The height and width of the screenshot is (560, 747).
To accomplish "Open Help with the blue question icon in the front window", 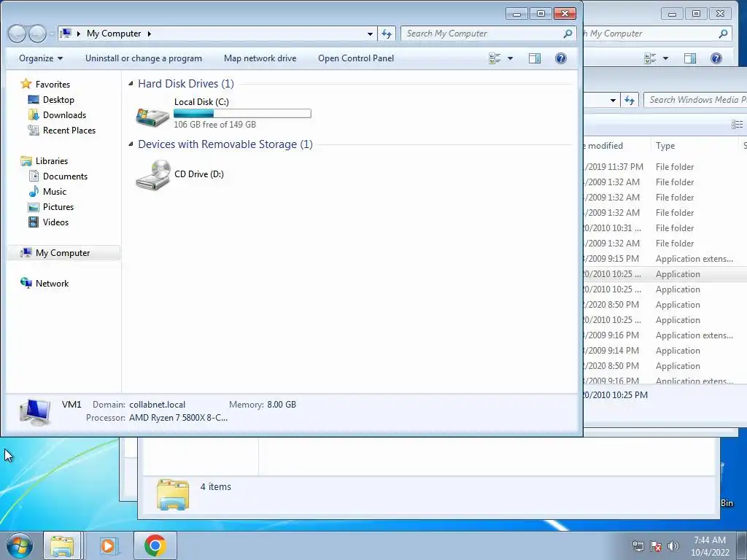I will click(x=561, y=58).
